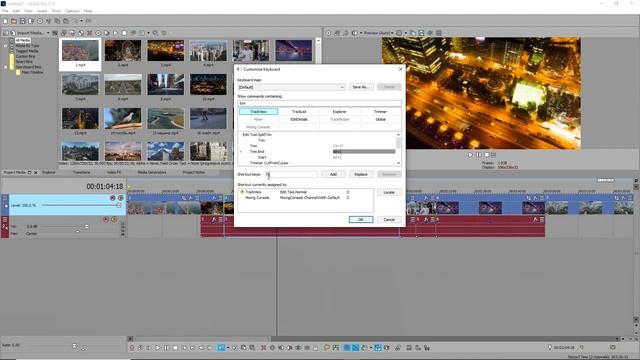This screenshot has width=640, height=360.
Task: Toggle Enable Snapping on bottom toolbar
Action: pos(347,348)
